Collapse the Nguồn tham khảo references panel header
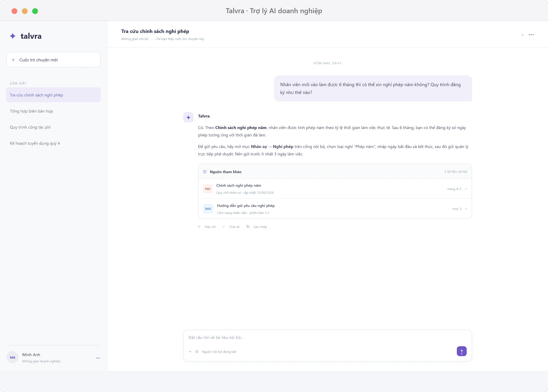 (335, 172)
